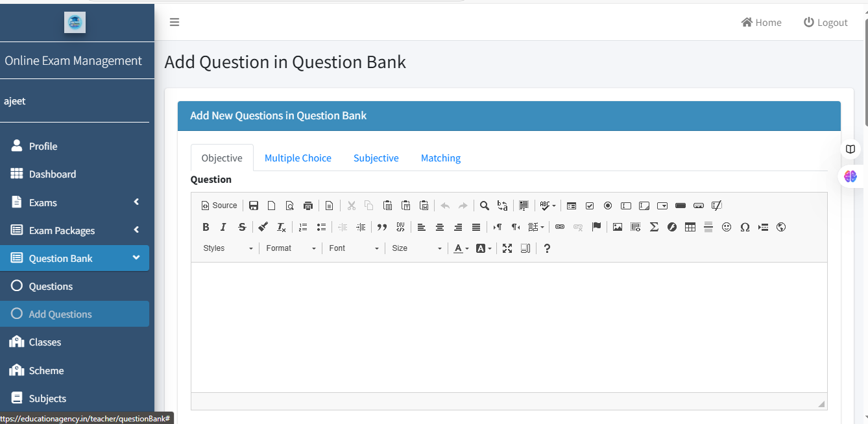Open the Font dropdown in the editor

point(354,248)
